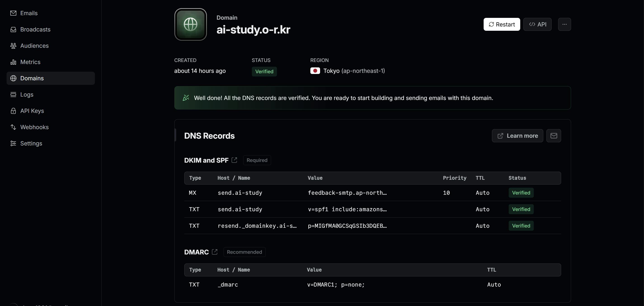Image resolution: width=644 pixels, height=306 pixels.
Task: Go to Broadcasts in sidebar
Action: [35, 29]
